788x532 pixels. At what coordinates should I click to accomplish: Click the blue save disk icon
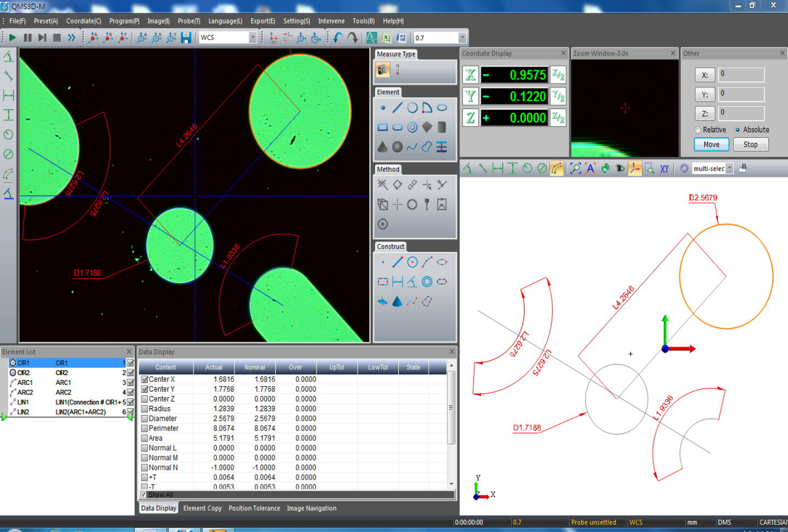[186, 38]
